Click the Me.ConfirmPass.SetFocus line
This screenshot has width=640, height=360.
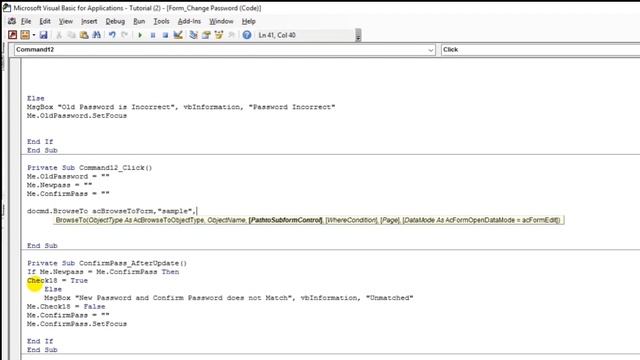pyautogui.click(x=77, y=324)
